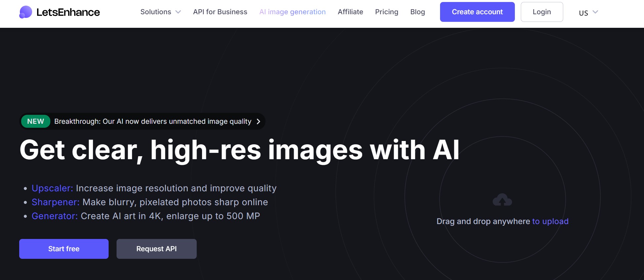This screenshot has height=280, width=644.
Task: Go to AI image generation
Action: [292, 12]
